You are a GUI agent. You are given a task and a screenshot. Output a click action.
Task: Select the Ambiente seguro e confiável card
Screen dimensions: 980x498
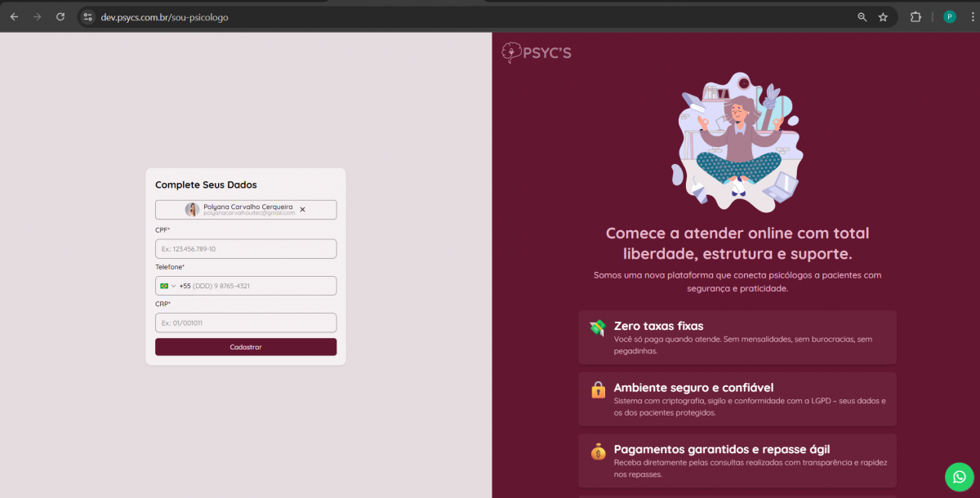tap(737, 399)
